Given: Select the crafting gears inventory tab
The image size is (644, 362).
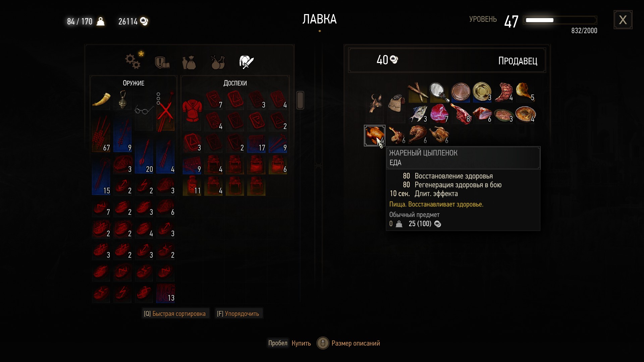Looking at the screenshot, I should pyautogui.click(x=133, y=61).
